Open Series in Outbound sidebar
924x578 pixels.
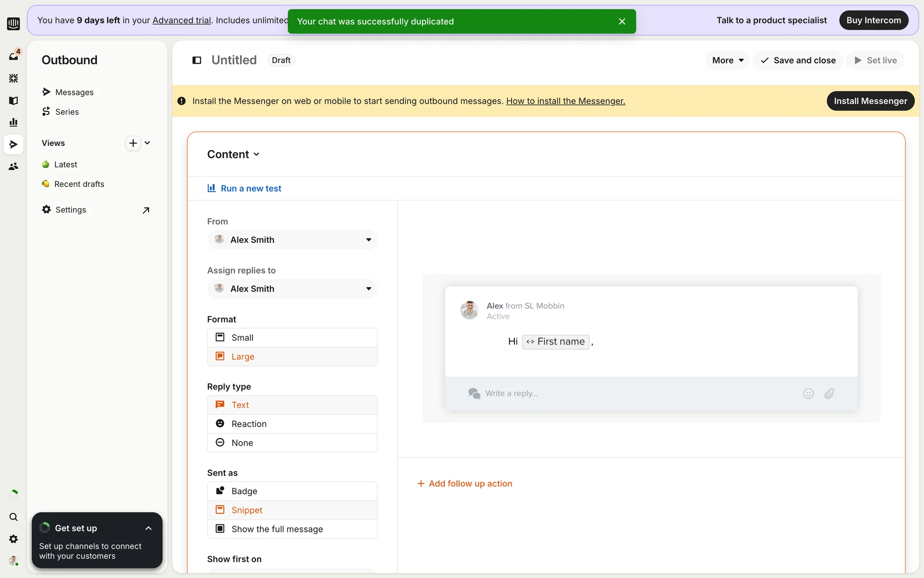[x=67, y=112]
